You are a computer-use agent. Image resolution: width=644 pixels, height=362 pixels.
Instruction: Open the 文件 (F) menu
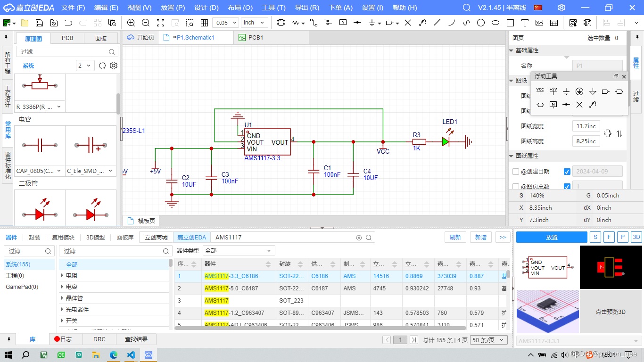coord(73,8)
